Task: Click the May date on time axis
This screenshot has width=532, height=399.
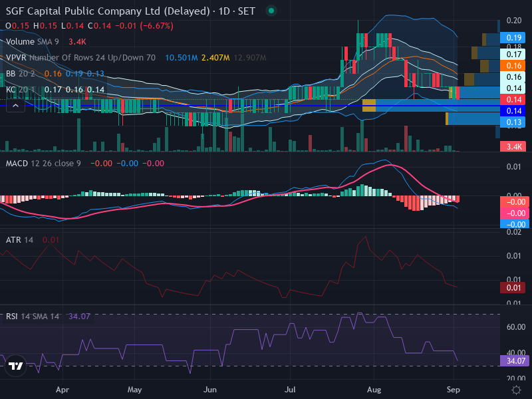Action: click(x=134, y=390)
